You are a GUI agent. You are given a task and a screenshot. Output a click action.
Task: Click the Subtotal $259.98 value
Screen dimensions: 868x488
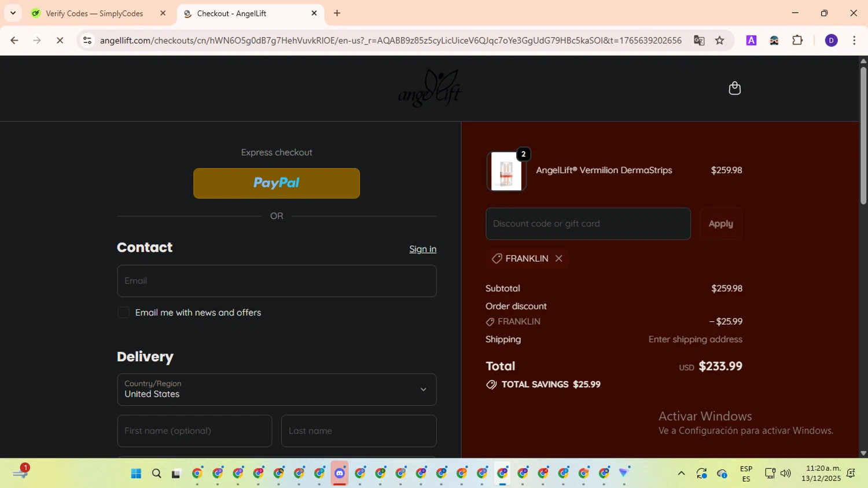click(727, 288)
